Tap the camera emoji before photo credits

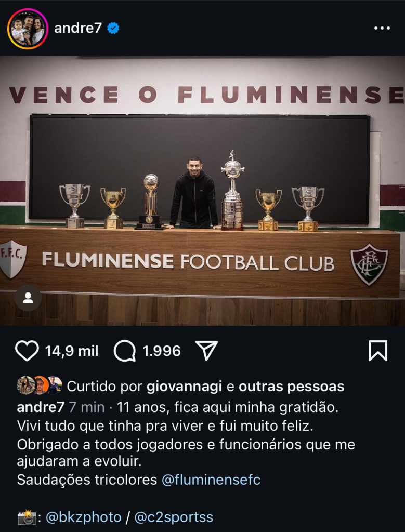(27, 518)
